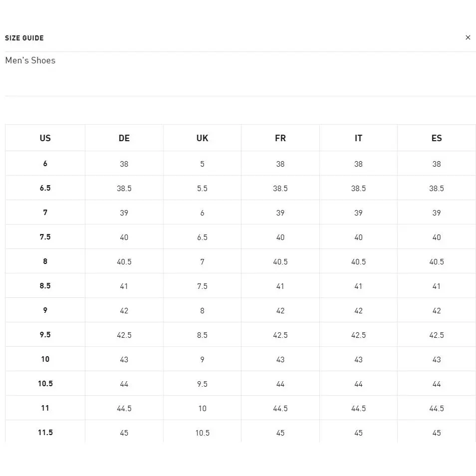Click UK value 5.5 in US 6.5 row
This screenshot has height=476, width=476.
(x=202, y=189)
